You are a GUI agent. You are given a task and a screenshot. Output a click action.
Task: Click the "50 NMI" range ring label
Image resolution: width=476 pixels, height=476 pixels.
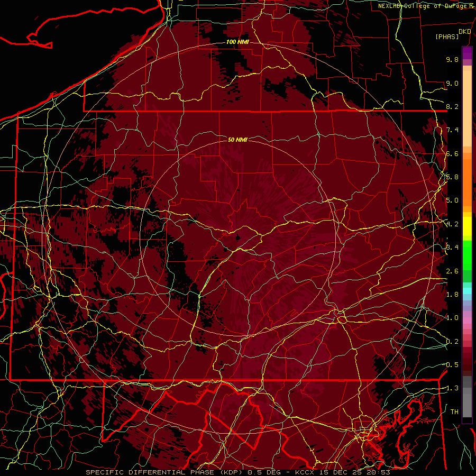[237, 140]
